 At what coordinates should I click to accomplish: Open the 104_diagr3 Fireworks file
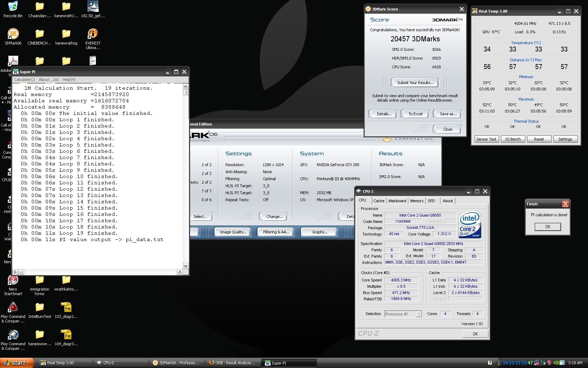point(66,335)
